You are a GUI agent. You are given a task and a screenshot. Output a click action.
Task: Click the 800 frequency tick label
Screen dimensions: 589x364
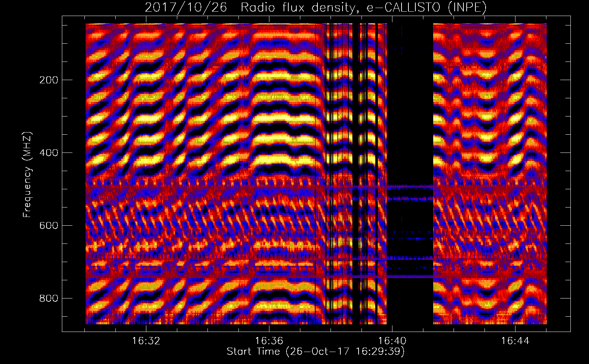[x=49, y=298]
